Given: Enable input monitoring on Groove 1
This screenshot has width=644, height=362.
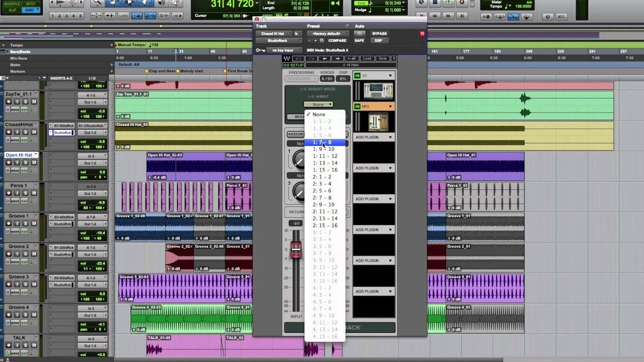Looking at the screenshot, I should (17, 223).
